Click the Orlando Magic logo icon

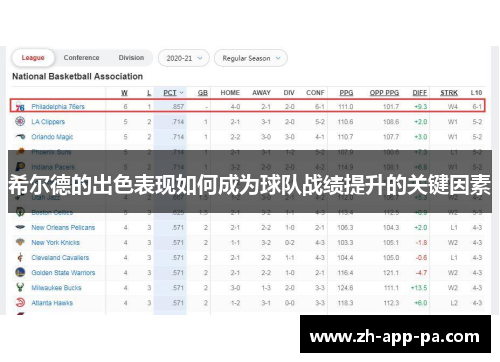tap(20, 137)
